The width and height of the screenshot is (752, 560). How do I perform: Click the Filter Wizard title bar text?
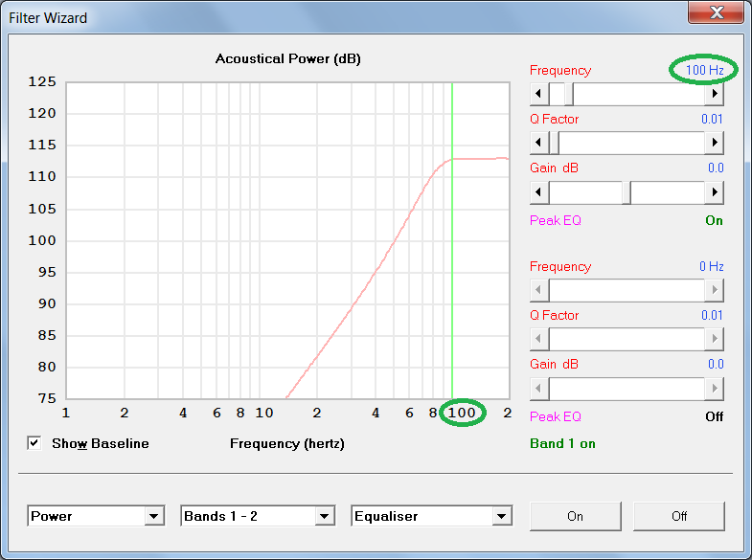[48, 18]
